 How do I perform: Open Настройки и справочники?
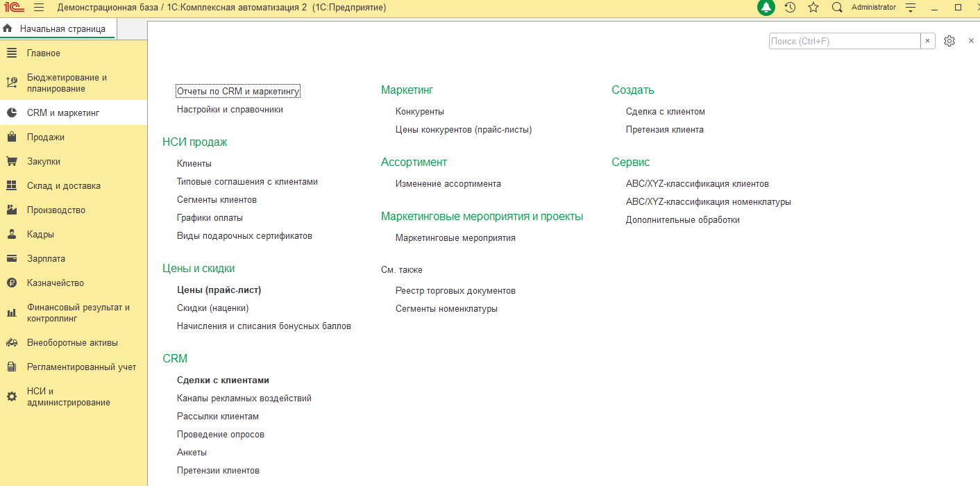click(230, 109)
